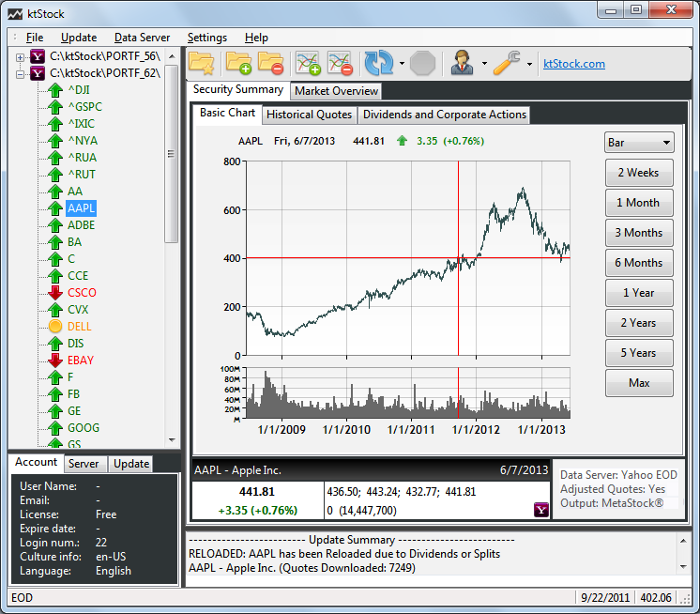Screen dimensions: 700x614
Task: Click the Update Summary scroll down arrow
Action: (683, 567)
